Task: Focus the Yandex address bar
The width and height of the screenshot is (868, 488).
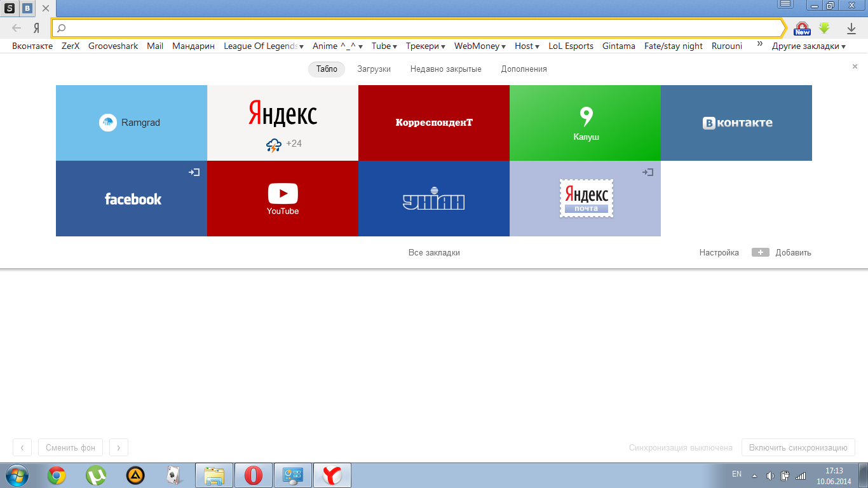Action: [x=419, y=28]
